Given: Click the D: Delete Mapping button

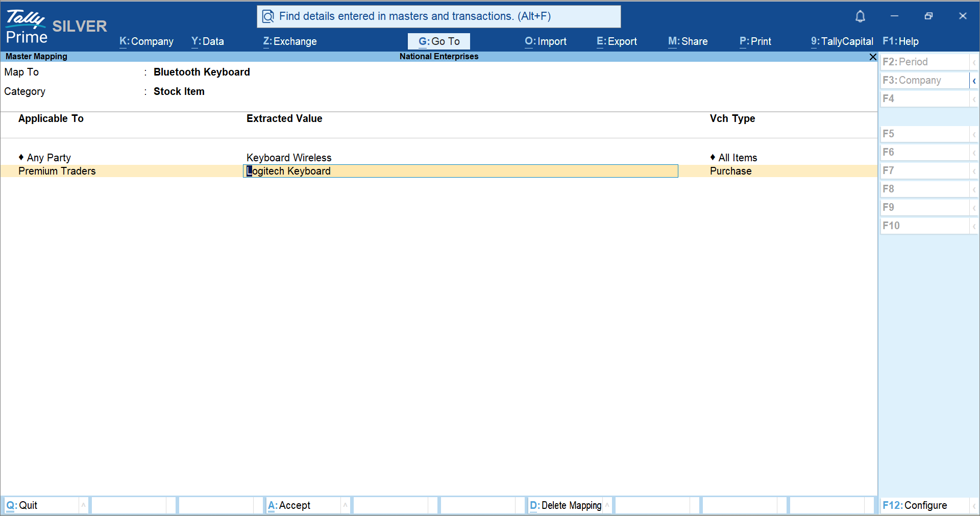Looking at the screenshot, I should click(x=566, y=505).
